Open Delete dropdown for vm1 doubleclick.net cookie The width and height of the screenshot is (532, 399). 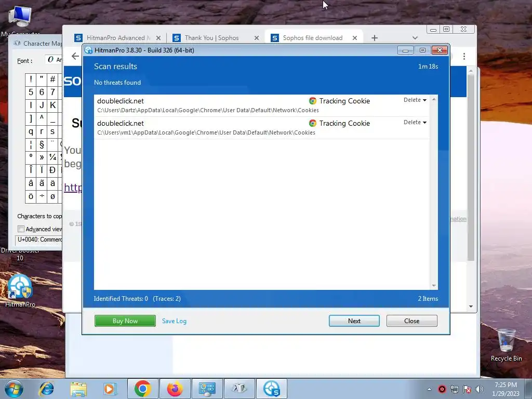click(x=415, y=122)
